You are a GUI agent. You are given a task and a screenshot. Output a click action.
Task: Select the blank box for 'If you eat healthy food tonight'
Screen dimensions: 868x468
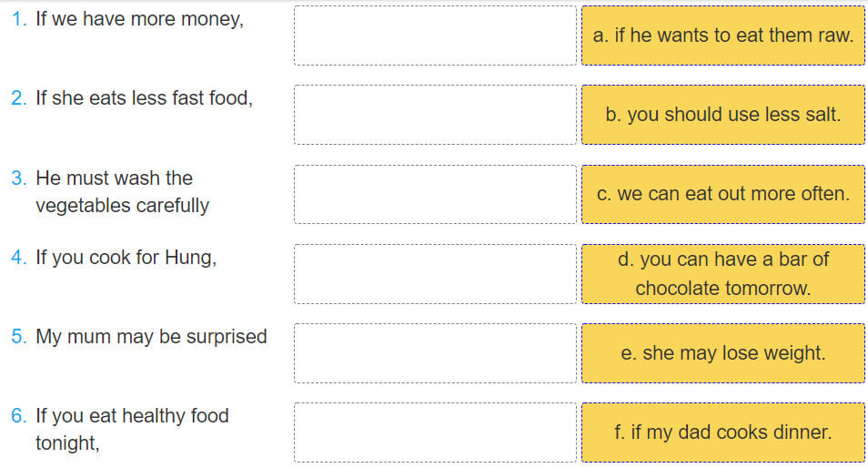coord(435,432)
